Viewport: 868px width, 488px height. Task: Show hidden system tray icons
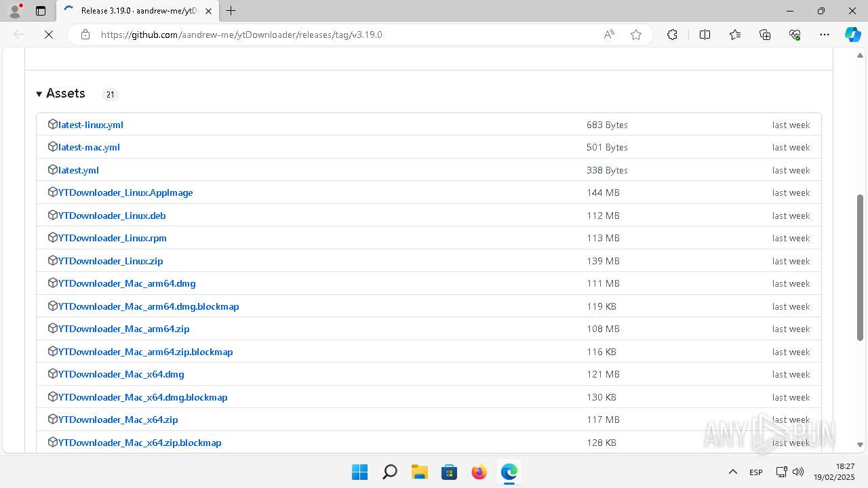tap(732, 472)
